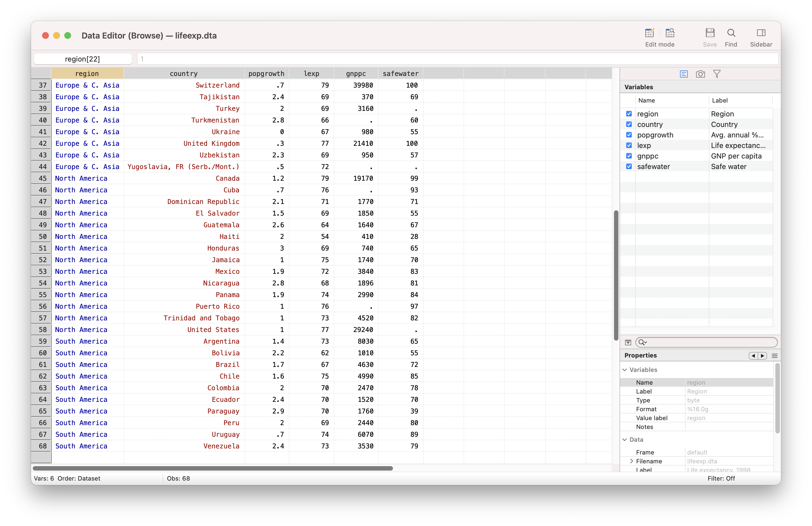Select the gnppc column header
This screenshot has width=812, height=526.
(x=356, y=74)
